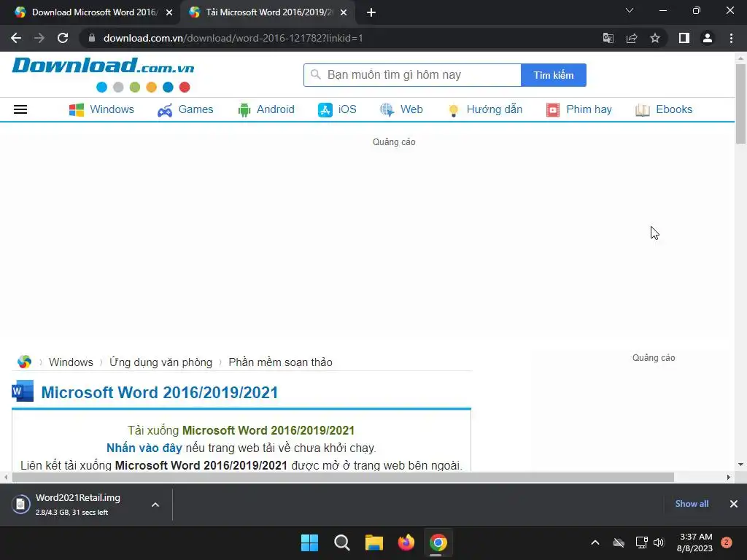747x560 pixels.
Task: Click the horizontal page scrollbar thumb
Action: pyautogui.click(x=343, y=477)
